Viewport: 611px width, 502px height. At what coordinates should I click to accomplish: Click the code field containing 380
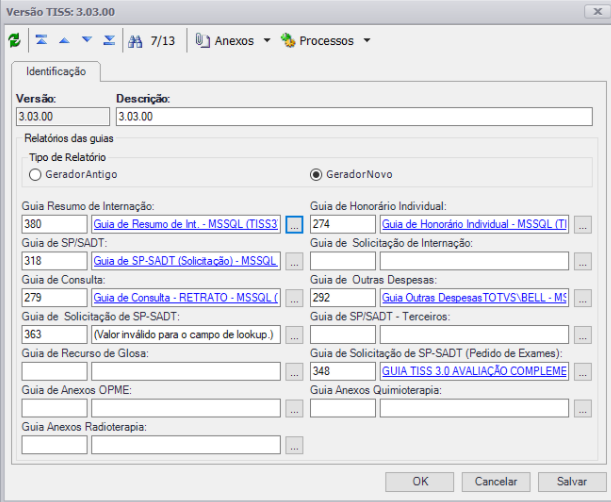(x=54, y=224)
